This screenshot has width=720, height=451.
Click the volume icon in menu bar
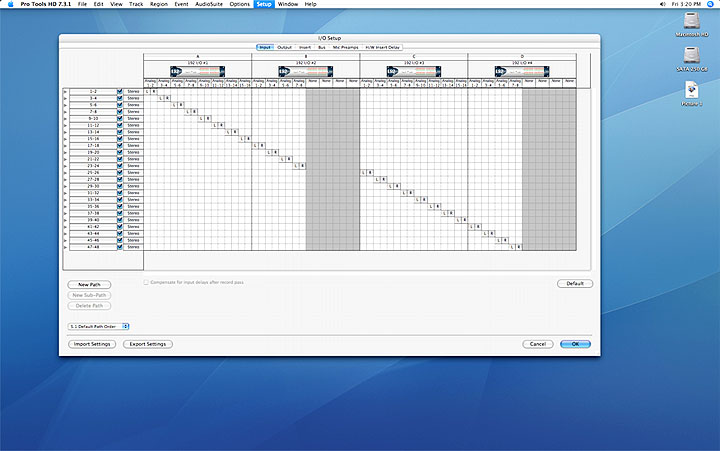(x=662, y=4)
